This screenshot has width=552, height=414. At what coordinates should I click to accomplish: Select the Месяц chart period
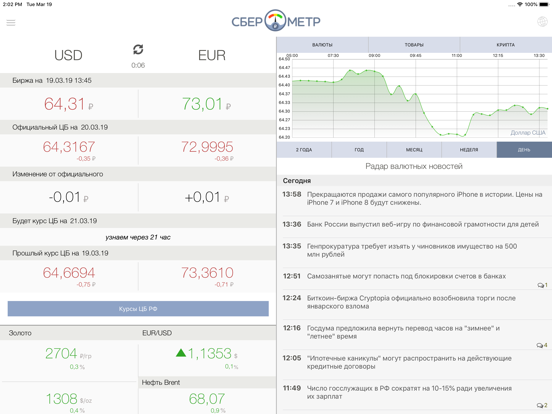pyautogui.click(x=414, y=150)
